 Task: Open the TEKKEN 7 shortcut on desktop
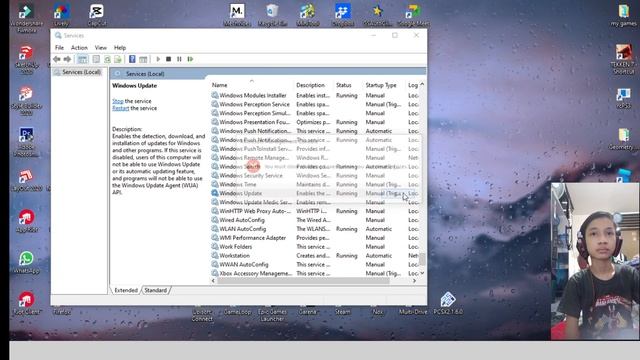(x=623, y=59)
